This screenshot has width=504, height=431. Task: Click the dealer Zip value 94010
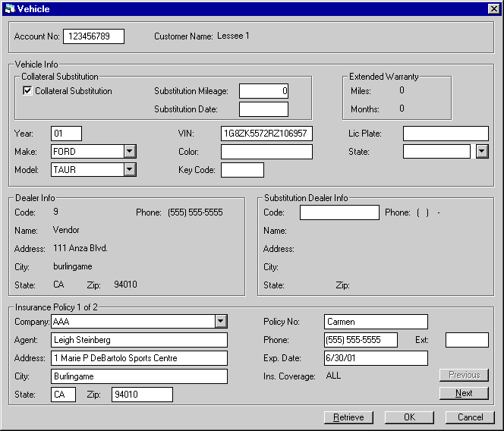(125, 285)
